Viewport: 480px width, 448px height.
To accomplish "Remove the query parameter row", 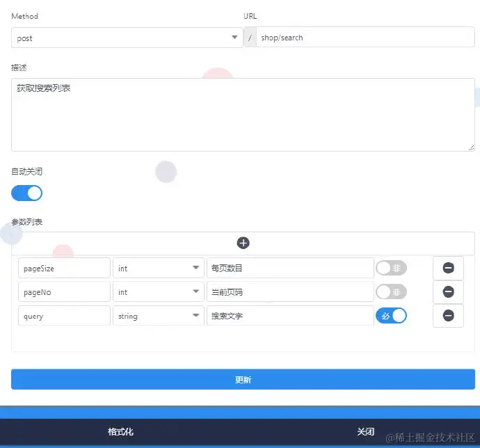I will pyautogui.click(x=448, y=316).
